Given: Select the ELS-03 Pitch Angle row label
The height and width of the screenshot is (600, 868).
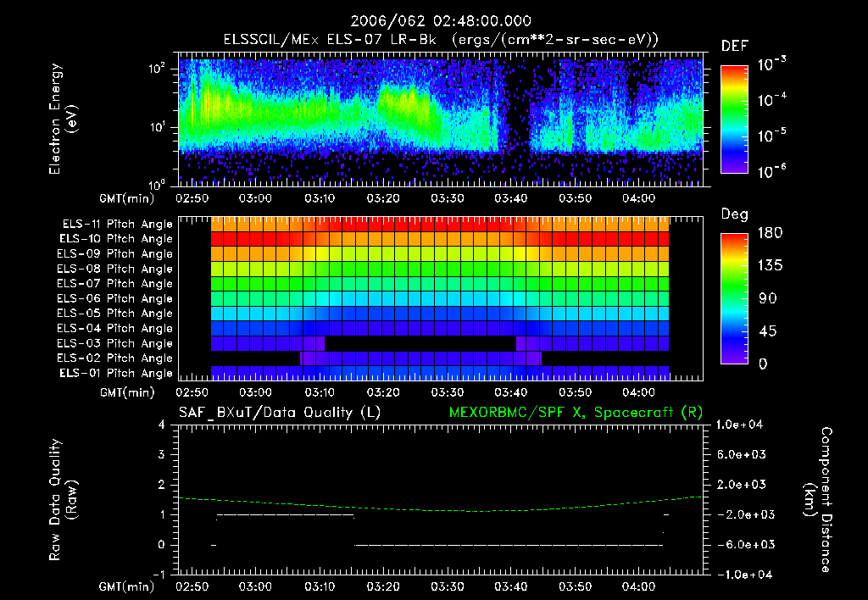Looking at the screenshot, I should (x=115, y=343).
